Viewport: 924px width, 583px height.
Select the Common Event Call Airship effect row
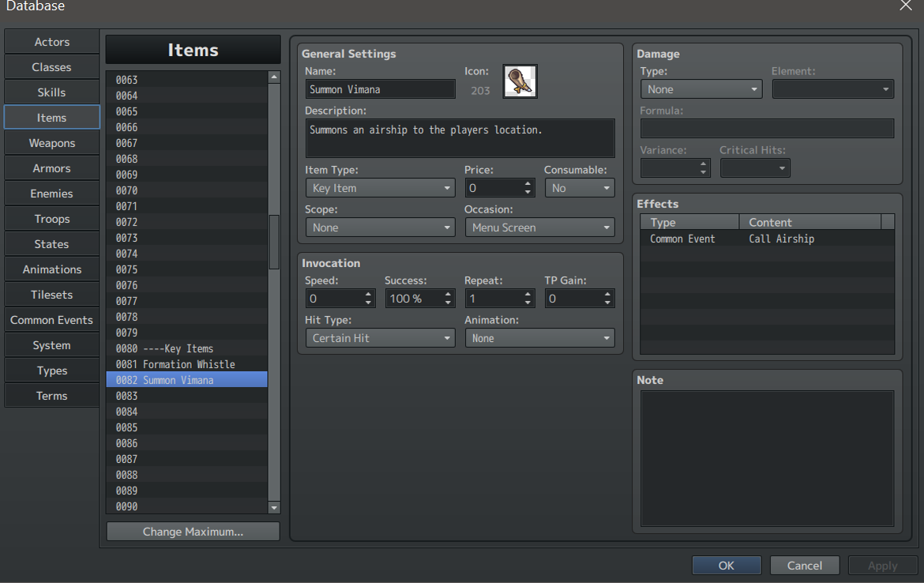[767, 239]
